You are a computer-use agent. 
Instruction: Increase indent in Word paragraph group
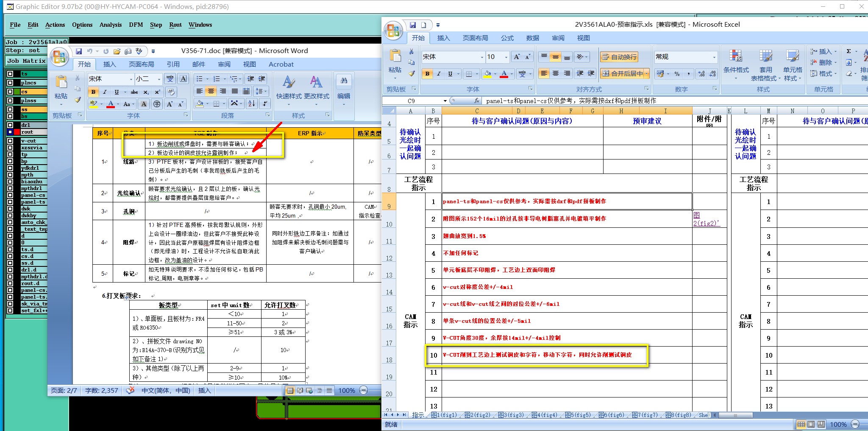(x=262, y=79)
